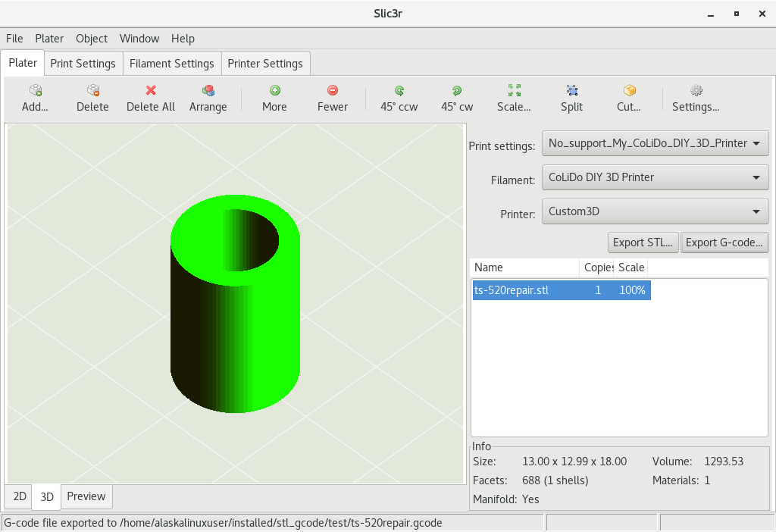Click the Add model toolbar icon
Viewport: 776px width, 532px height.
35,91
